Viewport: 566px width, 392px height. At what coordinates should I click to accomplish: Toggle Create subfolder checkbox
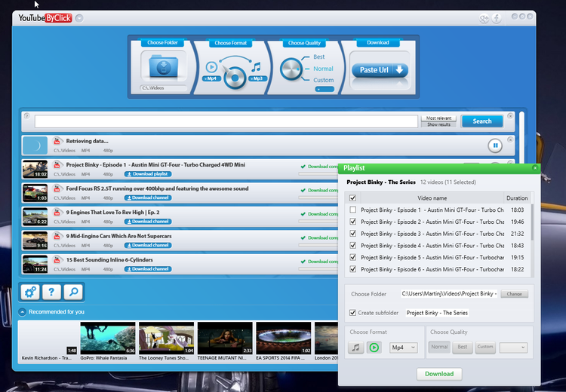[x=352, y=313]
